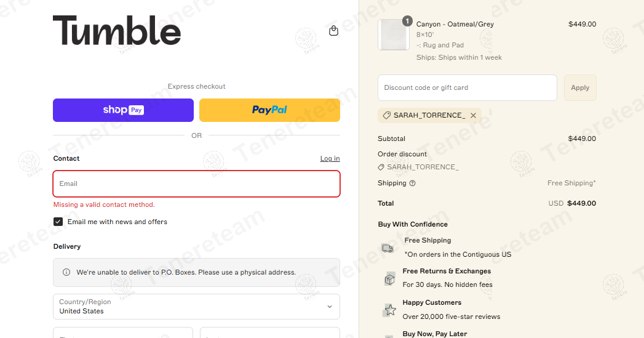Click the Apply discount button
This screenshot has height=338, width=644.
tap(579, 88)
